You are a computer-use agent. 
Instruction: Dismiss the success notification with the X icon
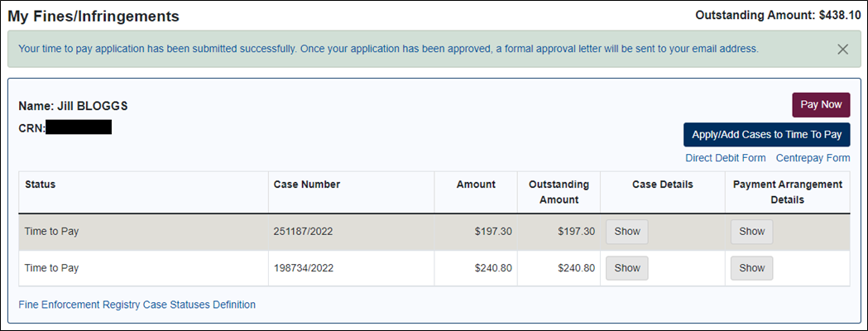[x=842, y=50]
